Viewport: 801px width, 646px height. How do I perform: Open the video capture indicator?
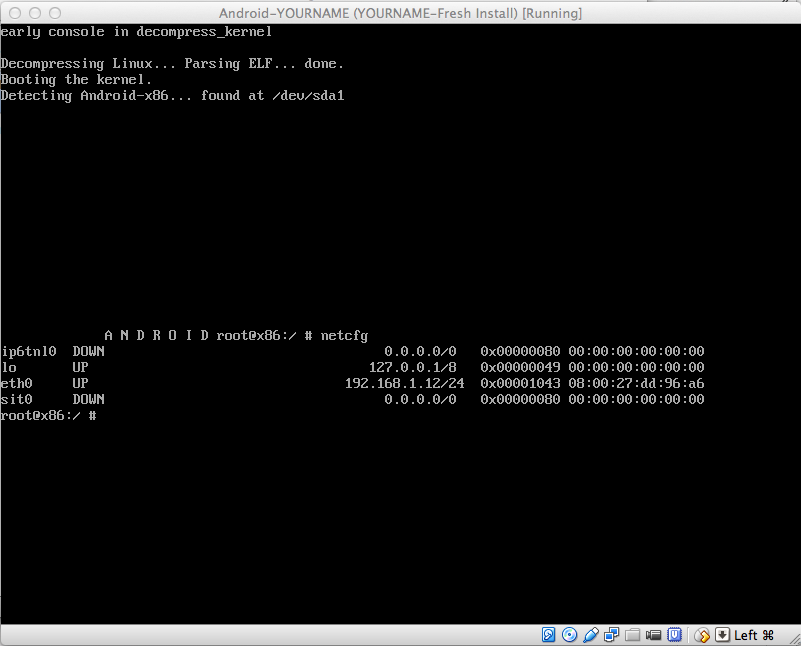click(x=653, y=635)
